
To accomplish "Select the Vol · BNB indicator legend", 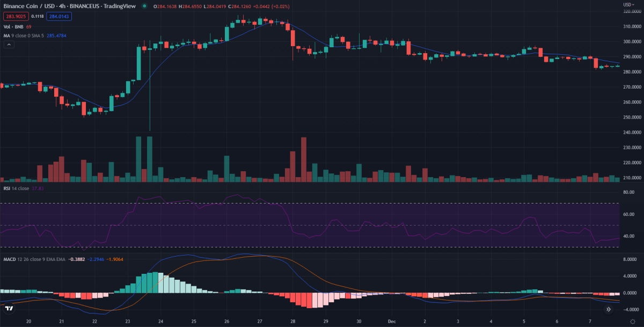I will coord(13,26).
